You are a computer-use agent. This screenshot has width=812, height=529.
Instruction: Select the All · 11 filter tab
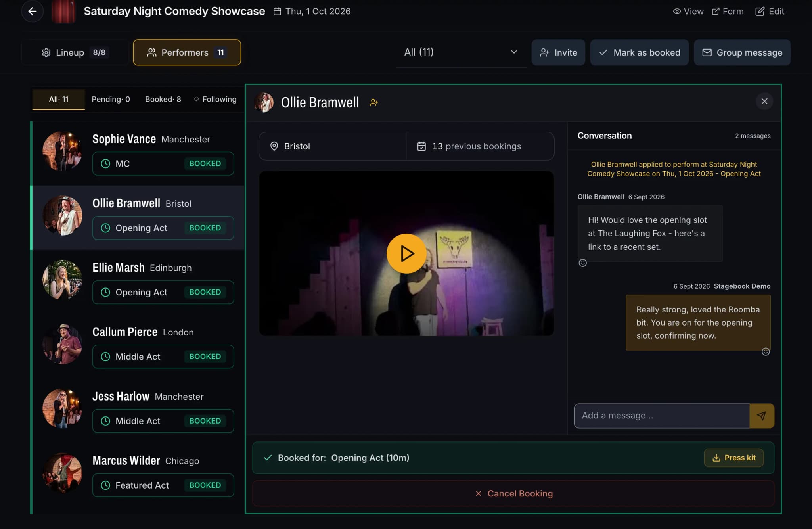[x=59, y=99]
